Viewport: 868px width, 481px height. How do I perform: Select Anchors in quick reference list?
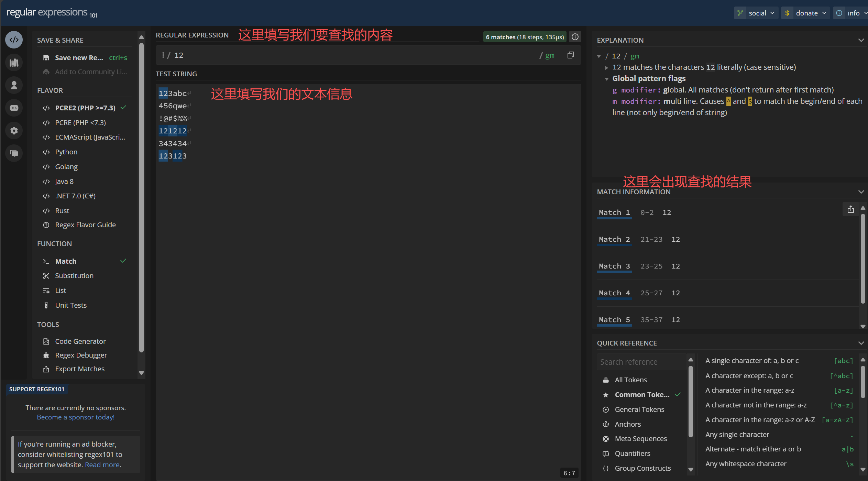coord(628,424)
